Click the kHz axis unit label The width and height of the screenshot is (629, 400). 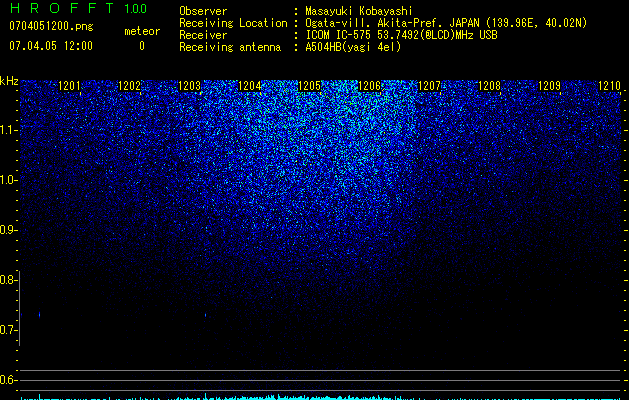coord(9,81)
